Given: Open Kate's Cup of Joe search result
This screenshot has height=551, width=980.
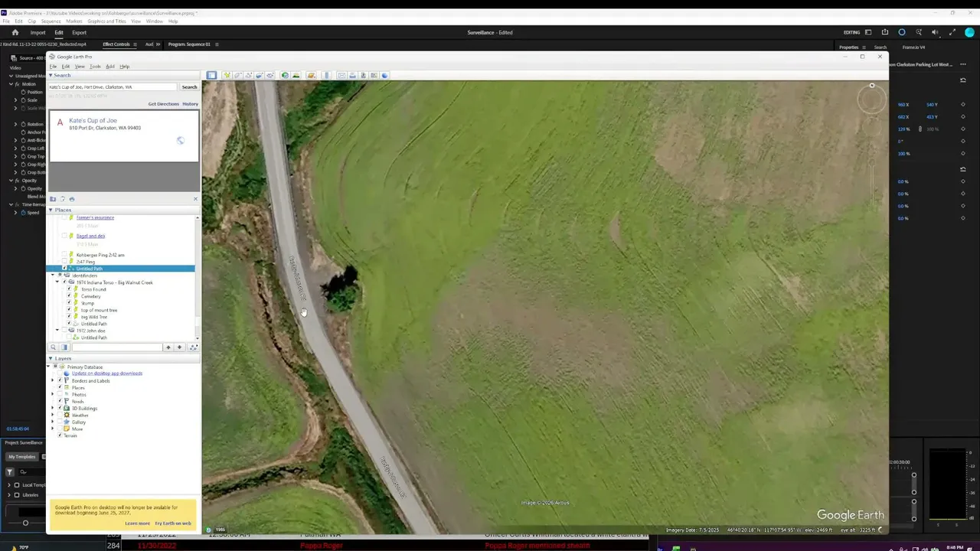Looking at the screenshot, I should pyautogui.click(x=93, y=121).
